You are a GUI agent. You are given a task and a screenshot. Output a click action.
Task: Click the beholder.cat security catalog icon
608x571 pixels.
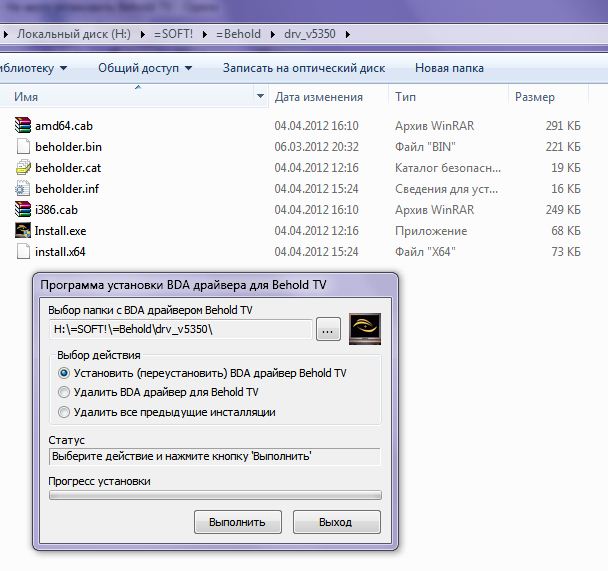point(24,168)
